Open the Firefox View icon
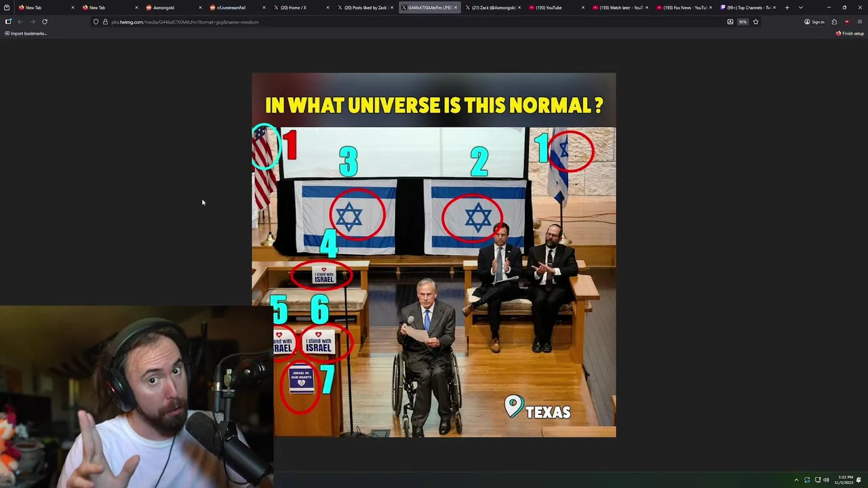Screen dimensions: 868x488 point(7,7)
